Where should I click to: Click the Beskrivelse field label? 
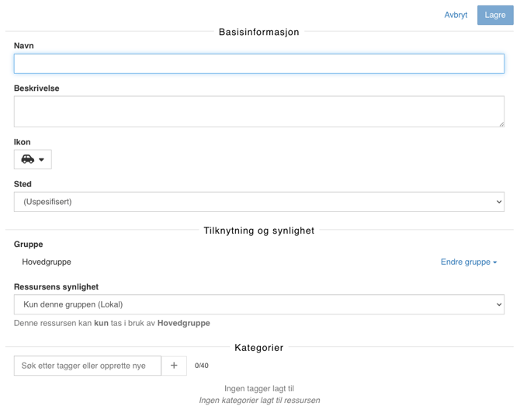coord(36,89)
